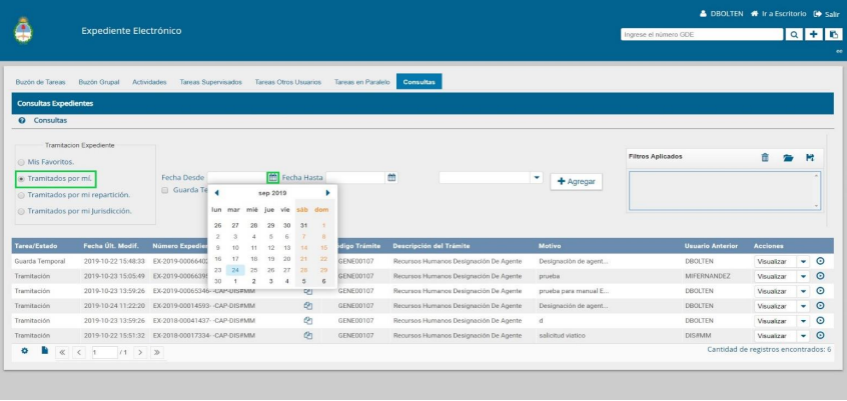Pick day 24 in the calendar
The width and height of the screenshot is (847, 401).
point(235,270)
